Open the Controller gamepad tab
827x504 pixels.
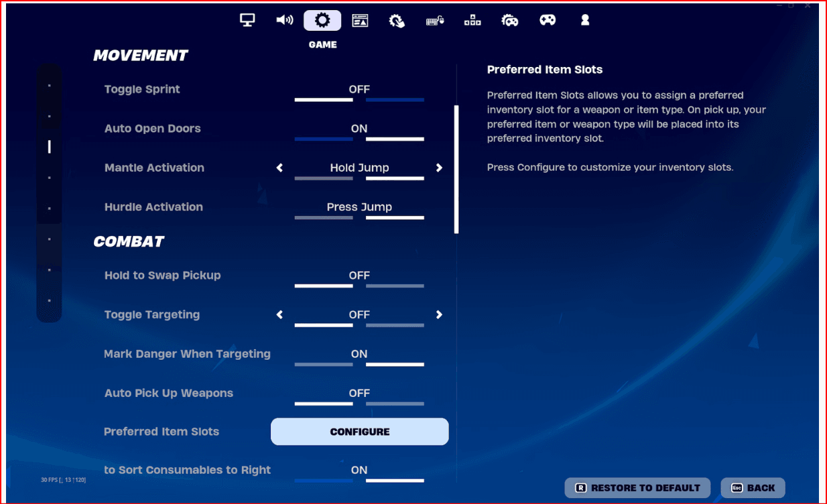pos(548,20)
